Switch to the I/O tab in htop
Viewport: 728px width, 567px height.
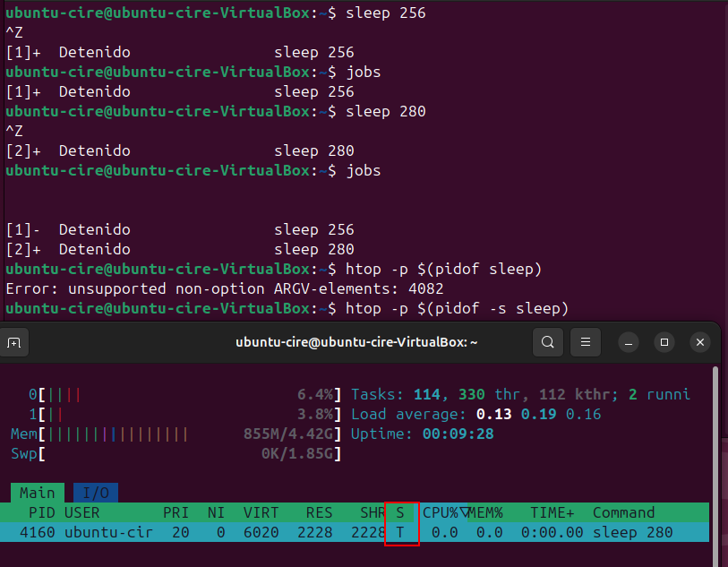coord(95,493)
